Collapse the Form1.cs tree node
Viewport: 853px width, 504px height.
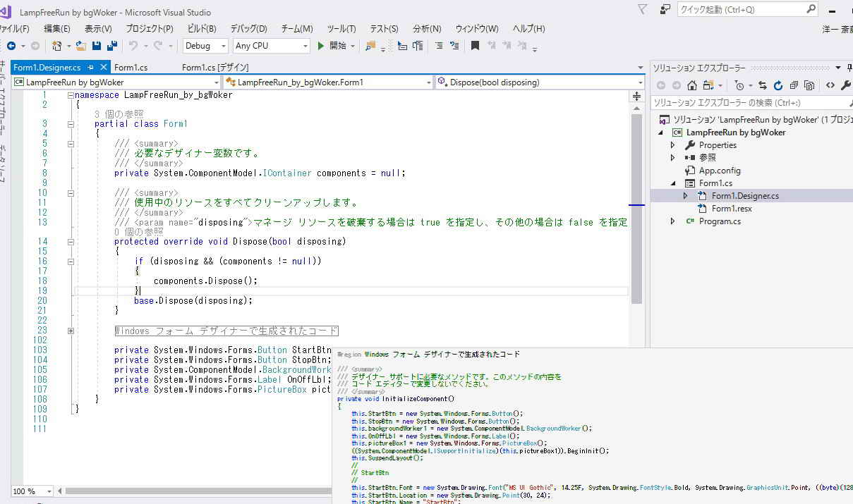tap(672, 183)
